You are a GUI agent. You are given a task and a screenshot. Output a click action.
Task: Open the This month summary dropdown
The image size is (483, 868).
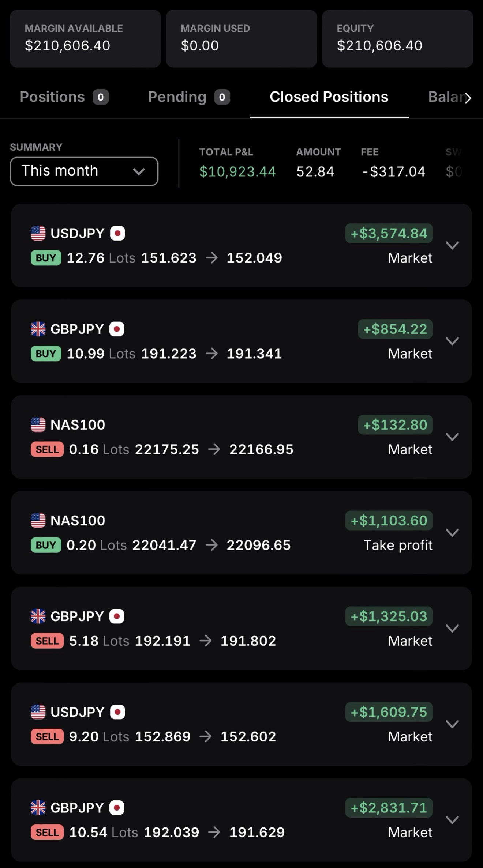[x=84, y=171]
